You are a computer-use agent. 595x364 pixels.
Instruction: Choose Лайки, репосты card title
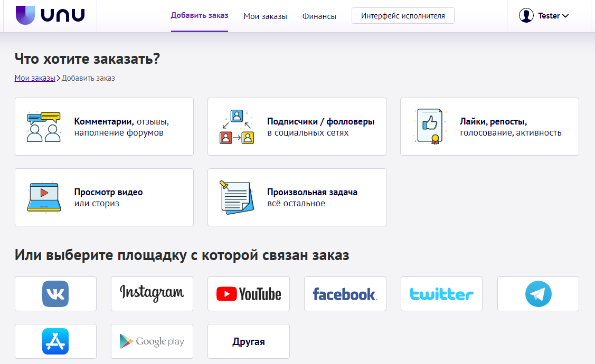[x=493, y=121]
